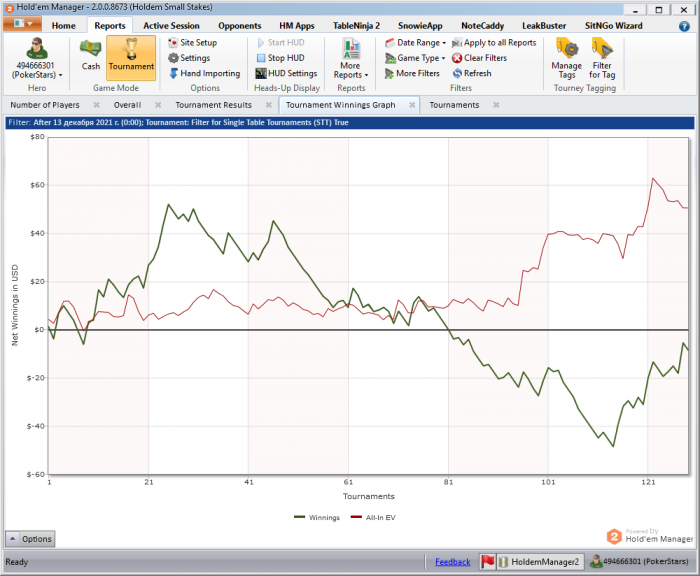The height and width of the screenshot is (576, 700).
Task: Open the Opponents ribbon tab
Action: [239, 25]
